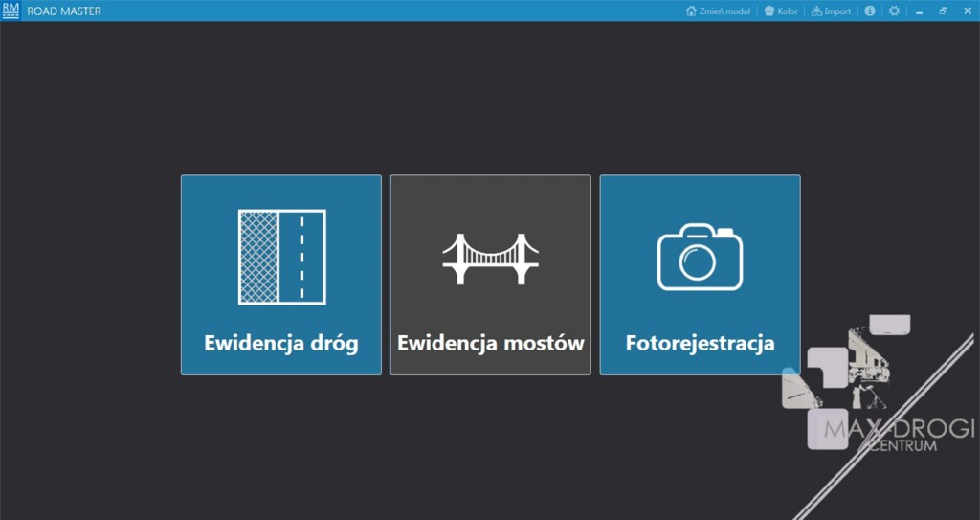Open settings via the gear icon
Image resolution: width=980 pixels, height=520 pixels.
pyautogui.click(x=895, y=11)
